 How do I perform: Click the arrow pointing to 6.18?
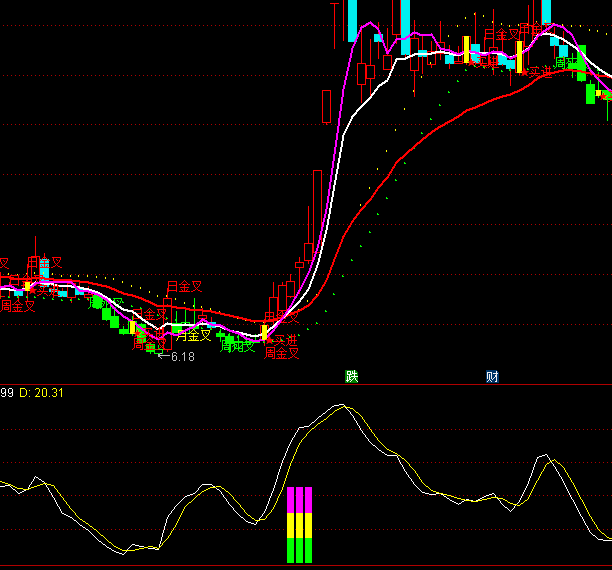pyautogui.click(x=163, y=357)
